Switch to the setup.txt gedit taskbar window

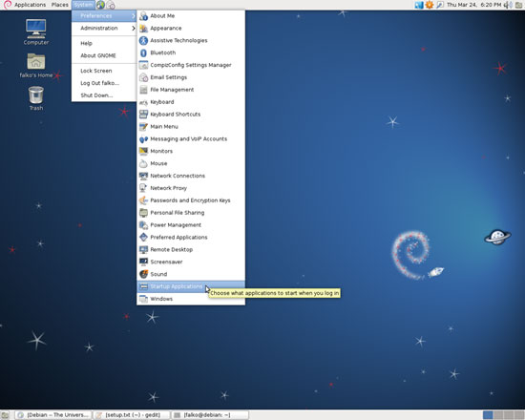tap(132, 415)
